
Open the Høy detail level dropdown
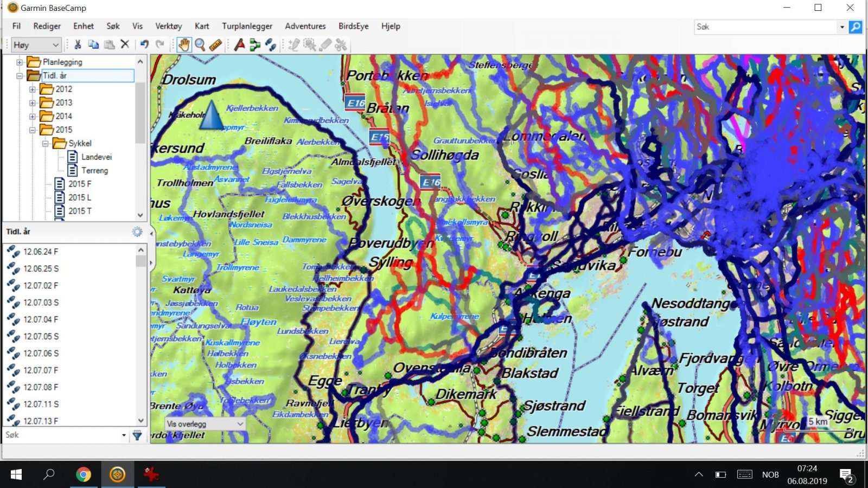click(36, 45)
